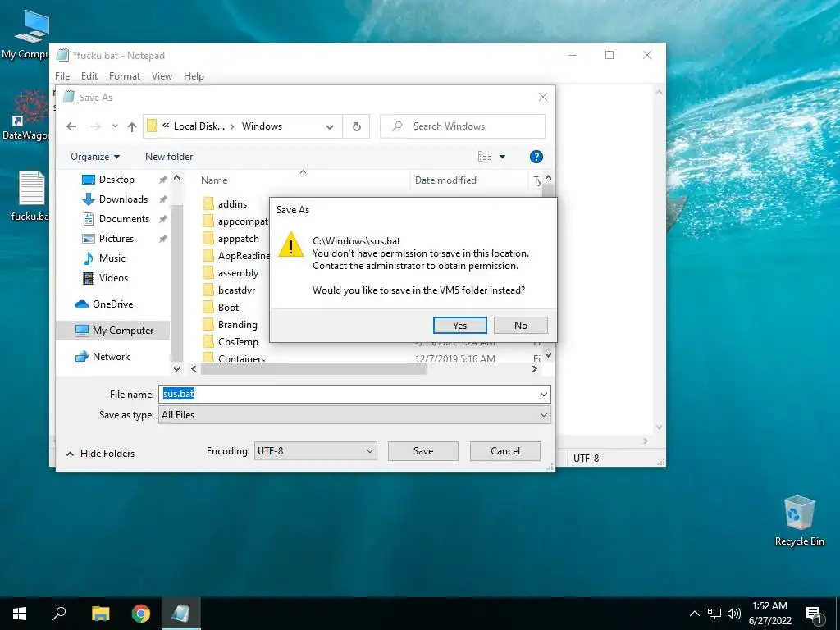
Task: Click the navigation pane scroll-down arrow
Action: pyautogui.click(x=177, y=368)
